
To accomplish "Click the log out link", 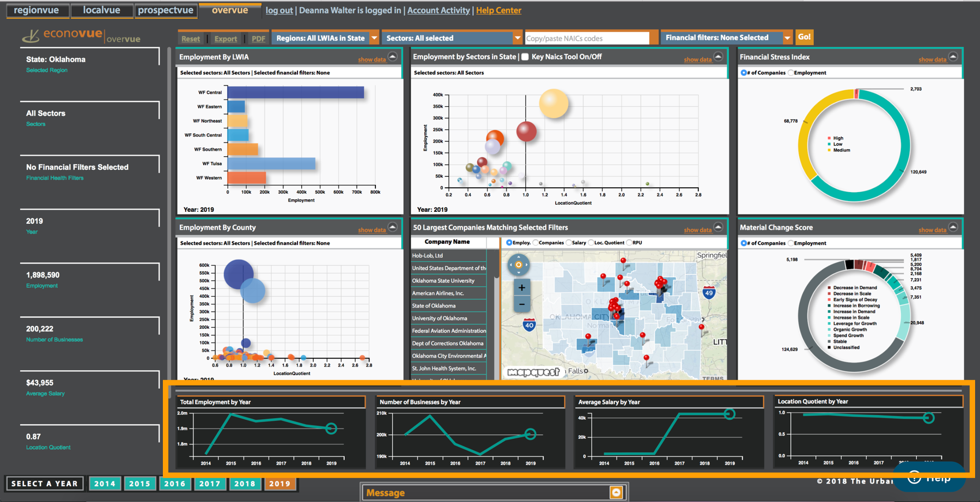I will (x=279, y=10).
